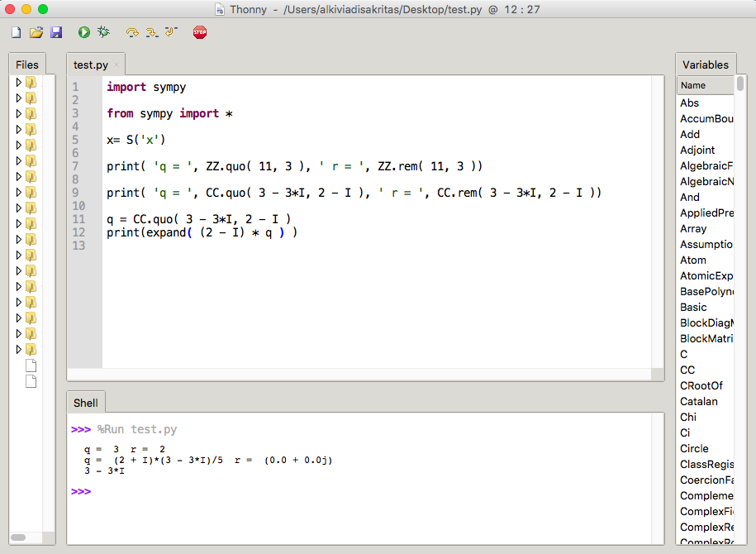Select the Shell tab
The height and width of the screenshot is (554, 756).
[86, 403]
